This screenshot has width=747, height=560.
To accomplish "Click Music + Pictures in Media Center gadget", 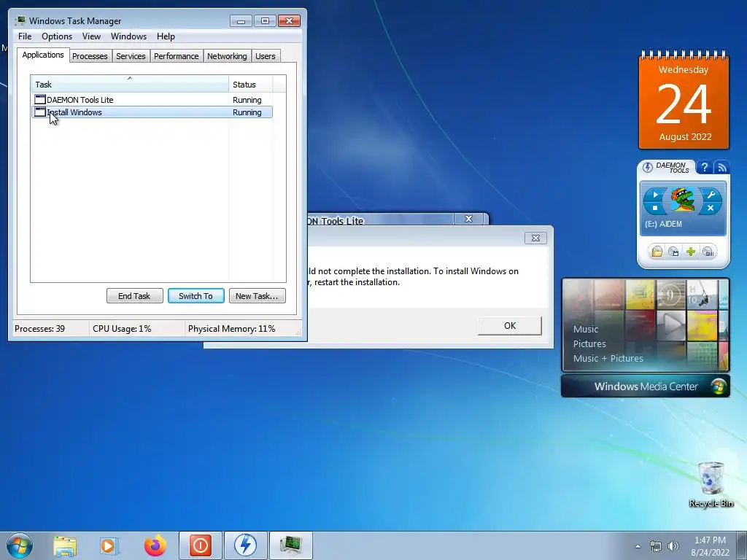I will [x=608, y=358].
